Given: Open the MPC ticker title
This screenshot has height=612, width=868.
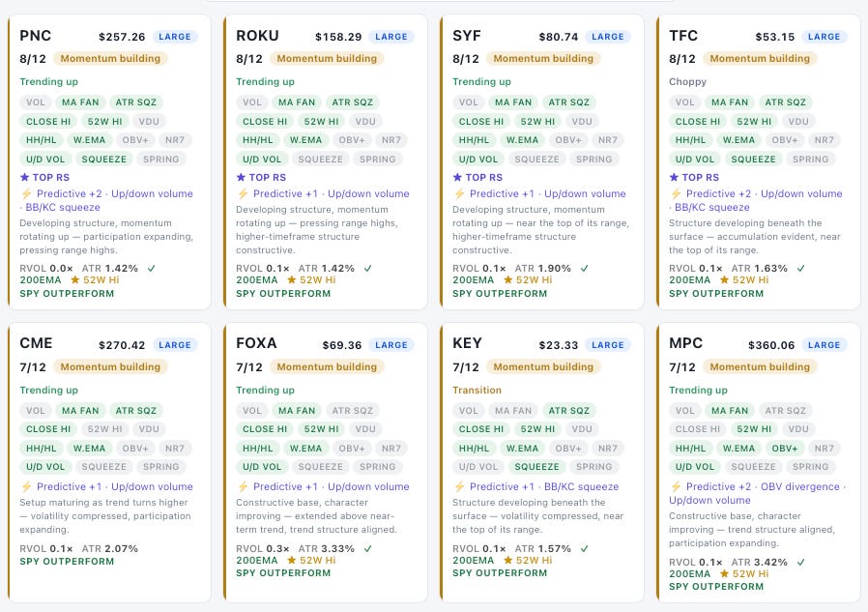Looking at the screenshot, I should point(685,343).
